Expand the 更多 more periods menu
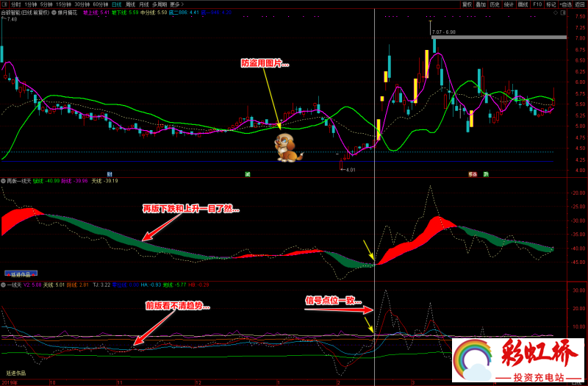 (x=176, y=4)
